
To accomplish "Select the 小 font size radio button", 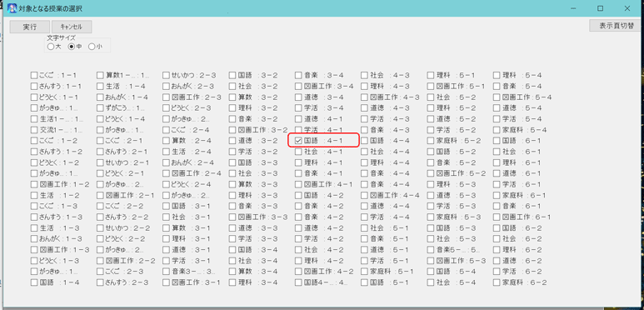I will (x=92, y=47).
